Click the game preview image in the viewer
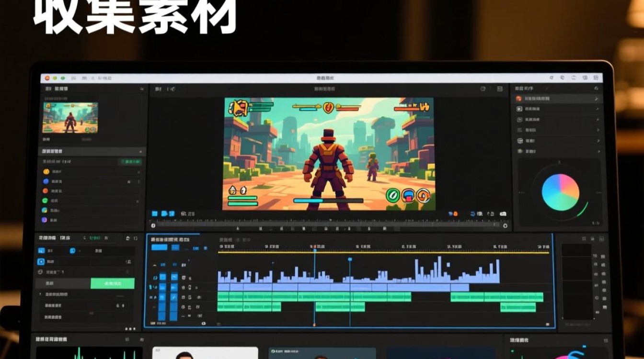644x359 pixels. click(x=329, y=154)
